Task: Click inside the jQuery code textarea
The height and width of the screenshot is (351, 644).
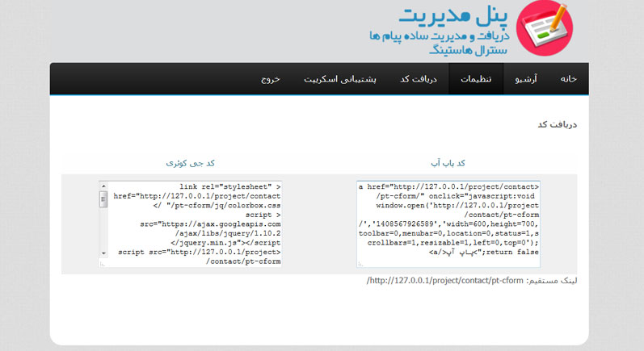Action: (x=190, y=224)
